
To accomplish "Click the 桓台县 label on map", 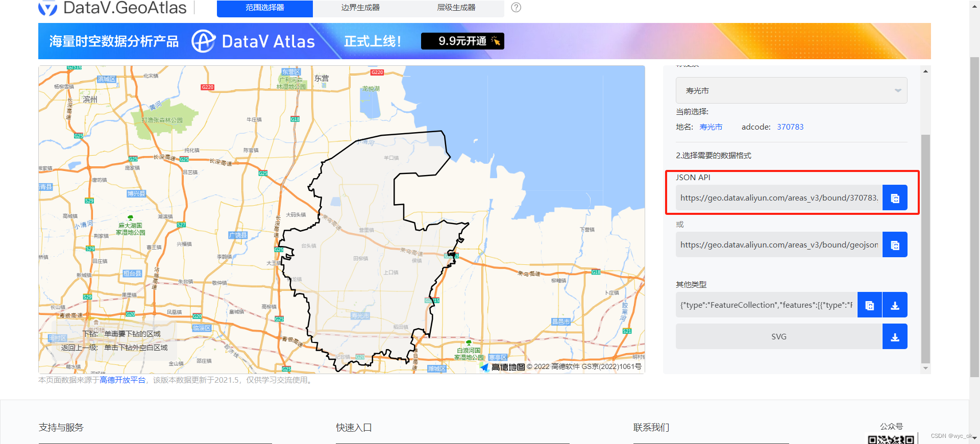I will click(132, 274).
